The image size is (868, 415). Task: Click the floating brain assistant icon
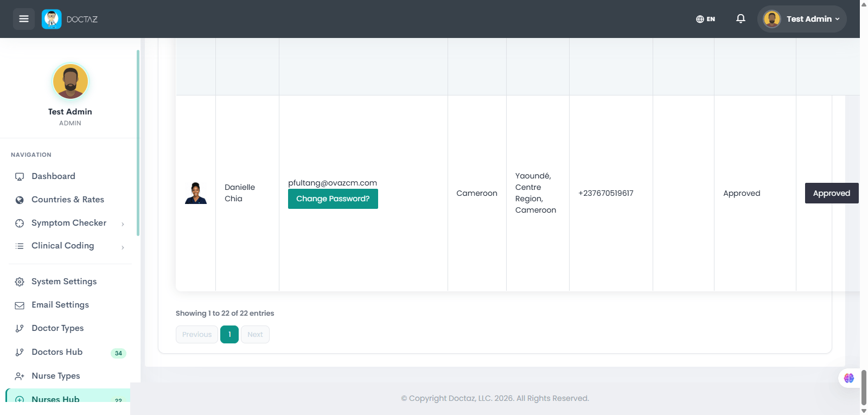click(849, 378)
